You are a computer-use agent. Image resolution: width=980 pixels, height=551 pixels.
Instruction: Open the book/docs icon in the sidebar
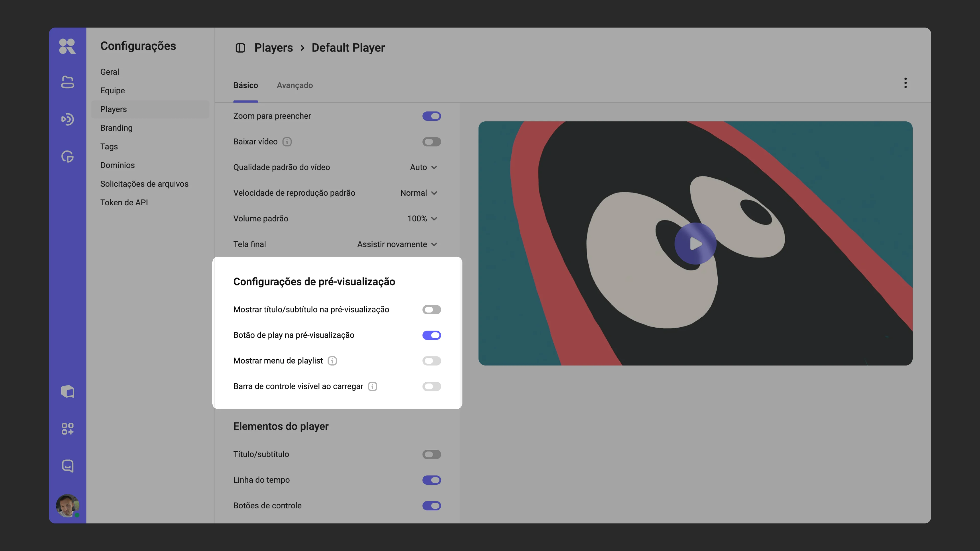(x=67, y=392)
